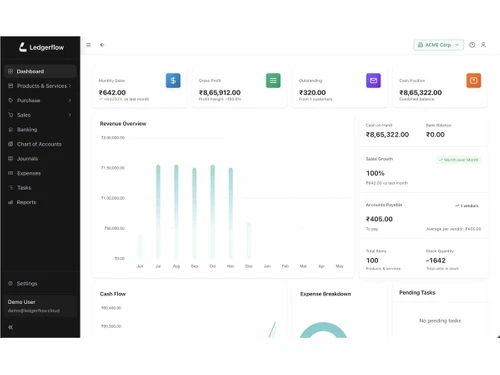
Task: Click the Expense Breakdown heading
Action: [326, 294]
